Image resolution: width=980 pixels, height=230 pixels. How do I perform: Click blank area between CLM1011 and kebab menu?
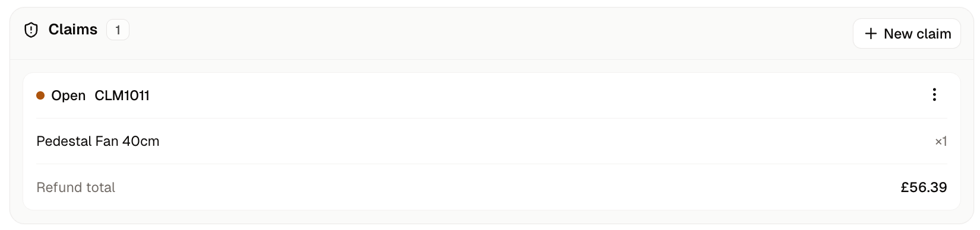pyautogui.click(x=535, y=95)
